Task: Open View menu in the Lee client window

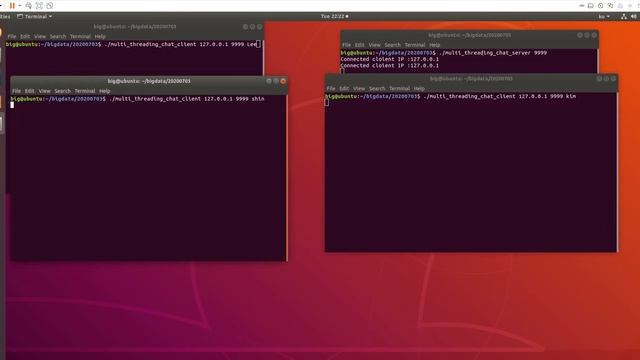Action: click(x=40, y=36)
